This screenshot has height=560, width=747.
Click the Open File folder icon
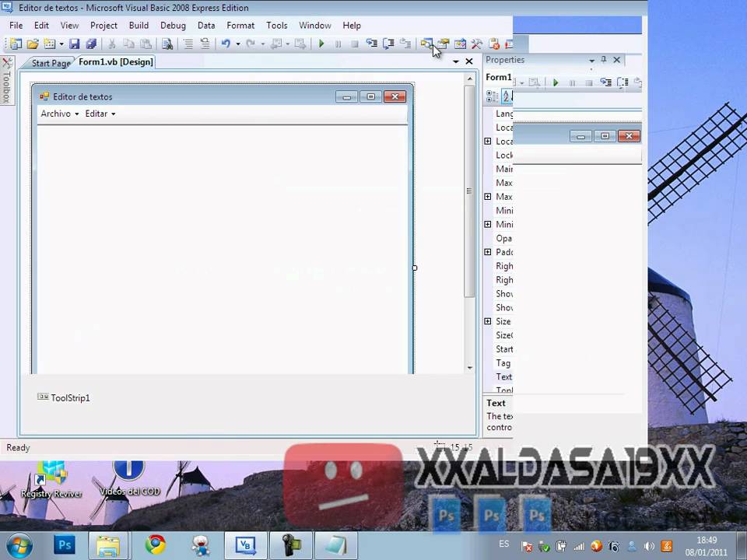(33, 44)
